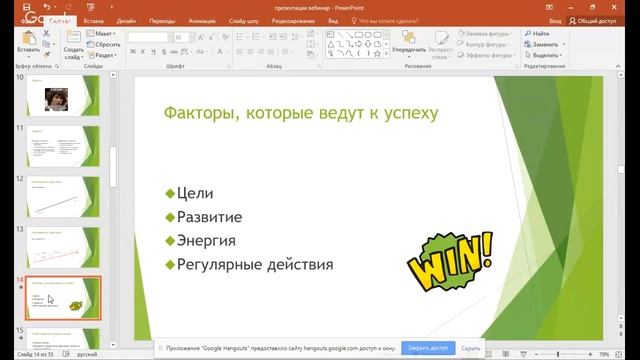Click the start slideshow icon in the title bar
The width and height of the screenshot is (640, 360).
click(x=90, y=7)
